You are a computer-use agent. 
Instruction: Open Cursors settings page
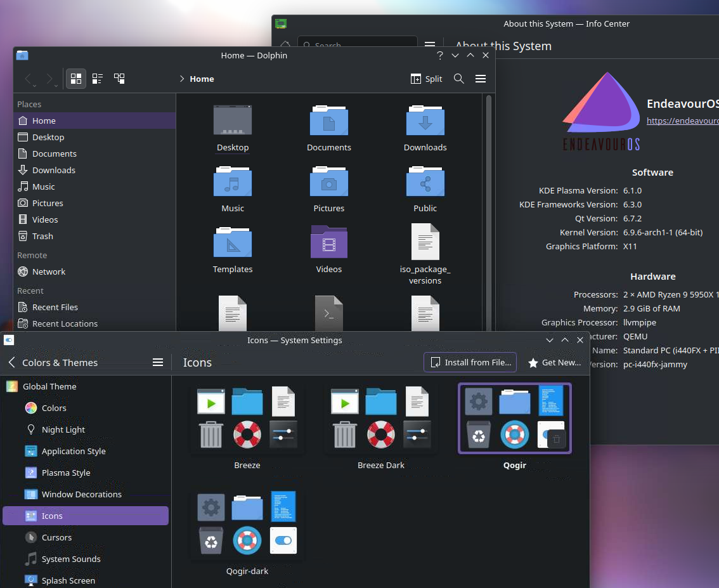86,537
